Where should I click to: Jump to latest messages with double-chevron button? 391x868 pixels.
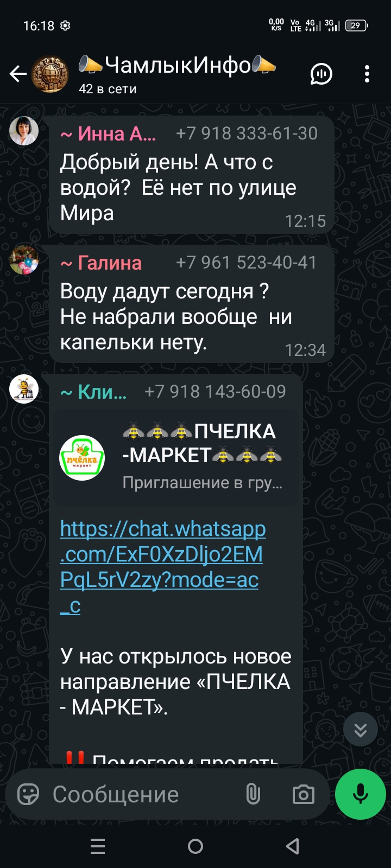pos(361,730)
